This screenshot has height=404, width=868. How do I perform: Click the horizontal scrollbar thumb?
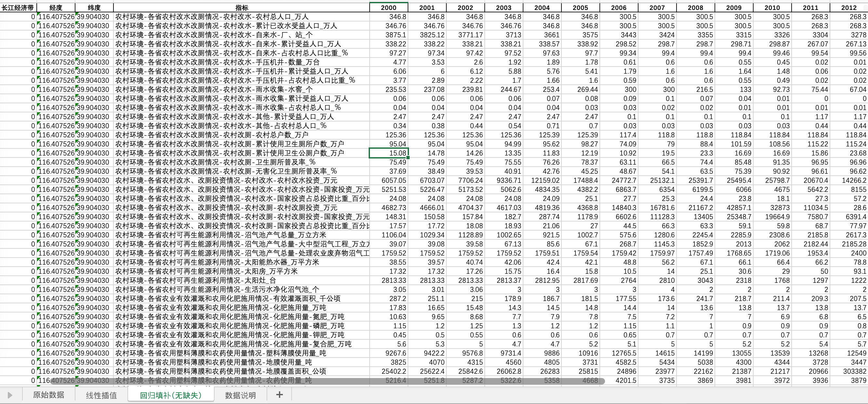point(327,381)
